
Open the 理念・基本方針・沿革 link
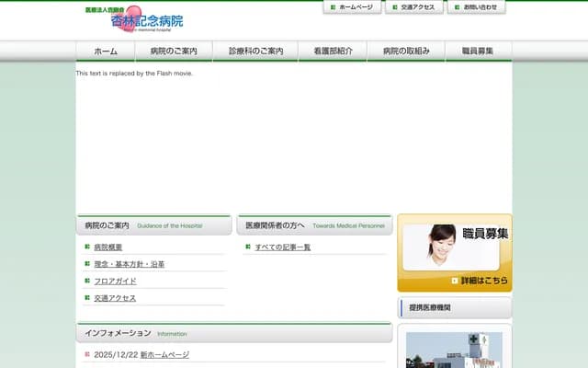(x=130, y=264)
